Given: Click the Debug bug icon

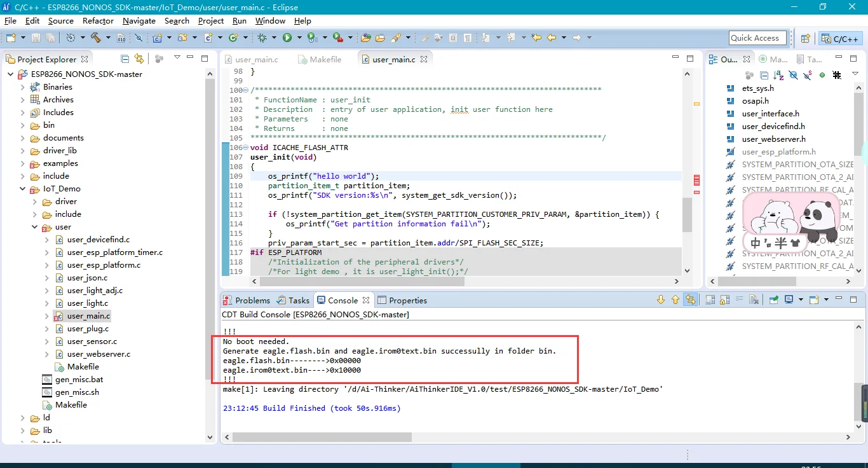Looking at the screenshot, I should (262, 38).
